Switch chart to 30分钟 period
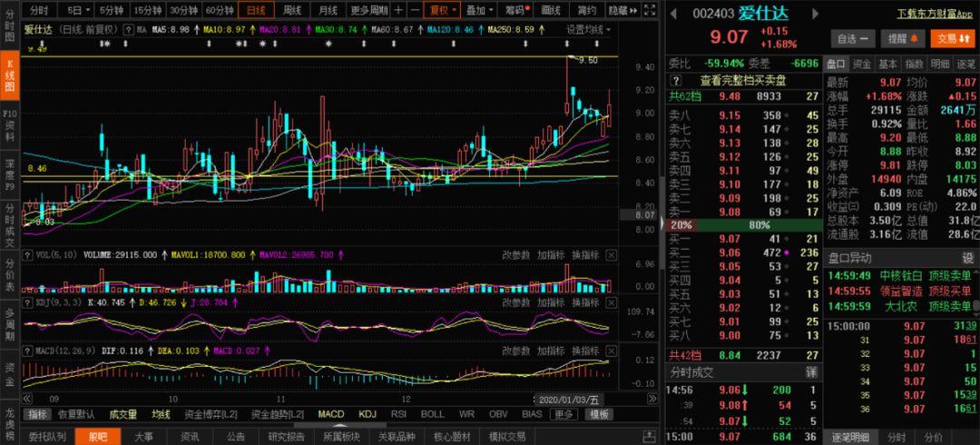The width and height of the screenshot is (980, 445). point(184,10)
